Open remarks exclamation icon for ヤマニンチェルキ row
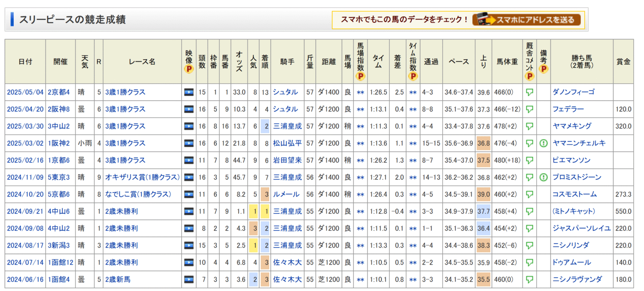This screenshot has height=291, width=644. click(544, 143)
